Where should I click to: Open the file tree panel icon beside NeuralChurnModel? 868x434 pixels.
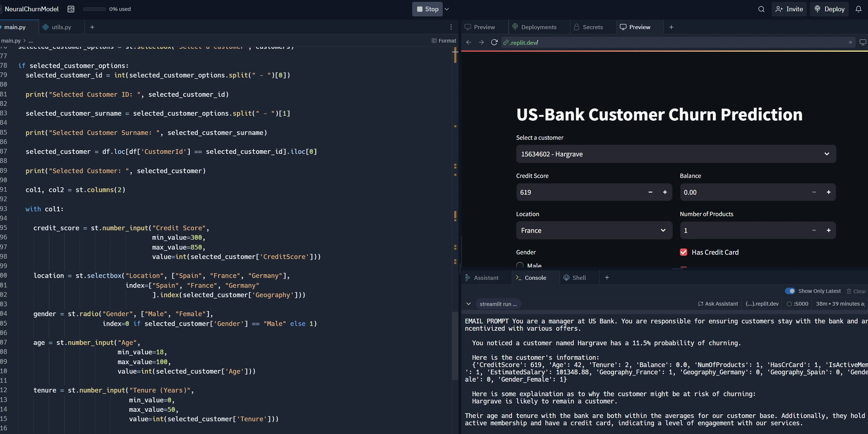tap(71, 9)
